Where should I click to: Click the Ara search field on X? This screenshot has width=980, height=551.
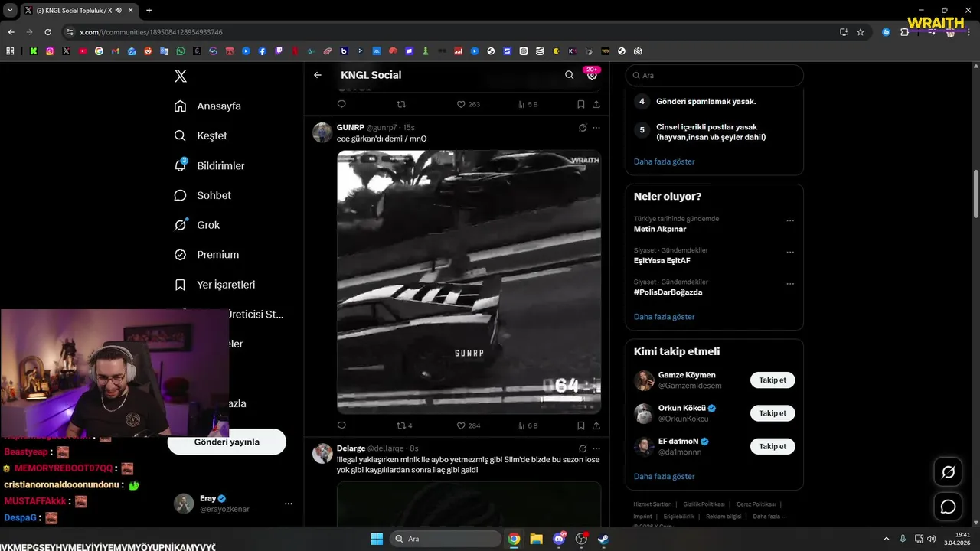[x=714, y=75]
